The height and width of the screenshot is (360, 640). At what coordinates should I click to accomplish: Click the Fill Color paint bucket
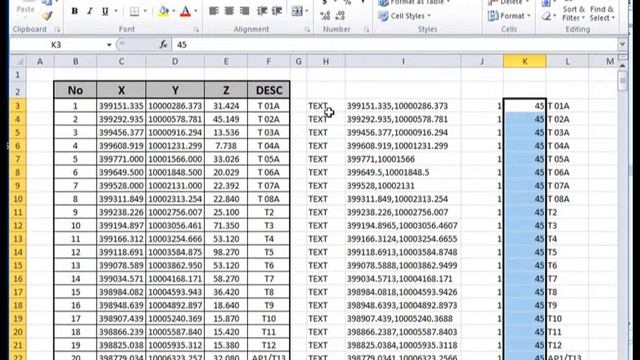click(x=164, y=11)
